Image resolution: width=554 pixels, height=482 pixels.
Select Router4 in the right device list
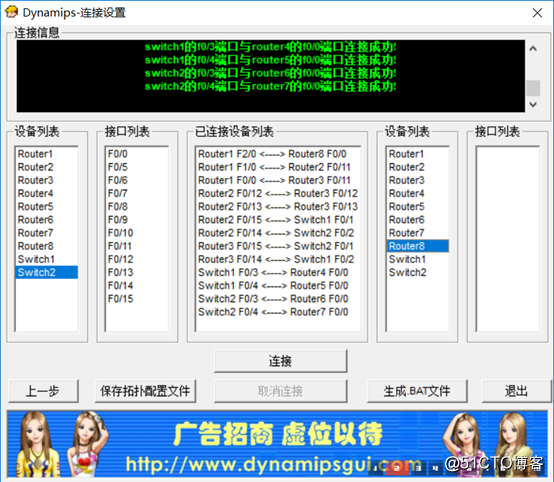[418, 193]
